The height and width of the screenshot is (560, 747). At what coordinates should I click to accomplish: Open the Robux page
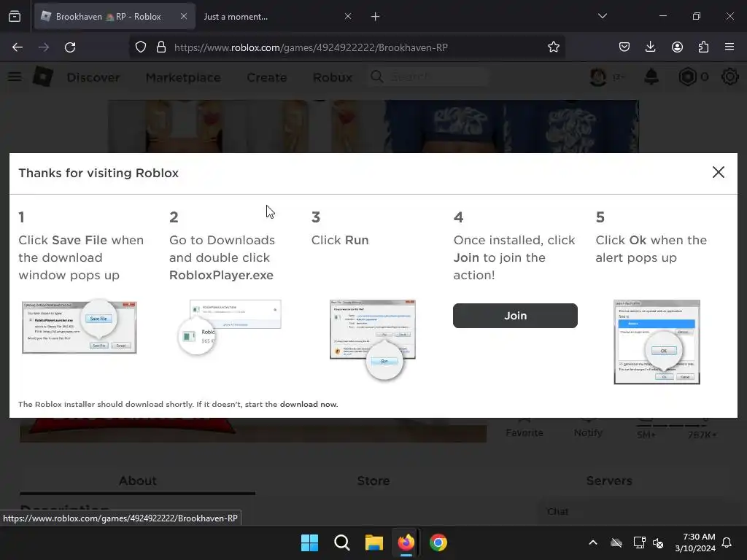pyautogui.click(x=333, y=77)
